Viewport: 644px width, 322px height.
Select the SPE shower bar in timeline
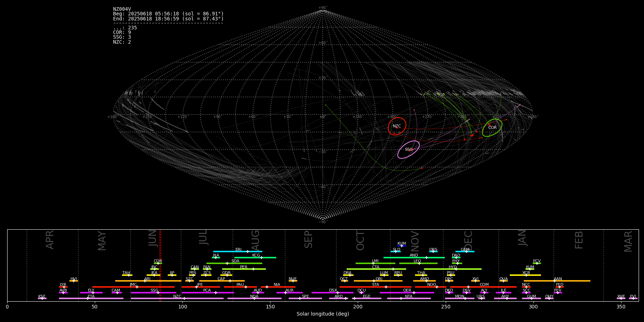click(305, 298)
